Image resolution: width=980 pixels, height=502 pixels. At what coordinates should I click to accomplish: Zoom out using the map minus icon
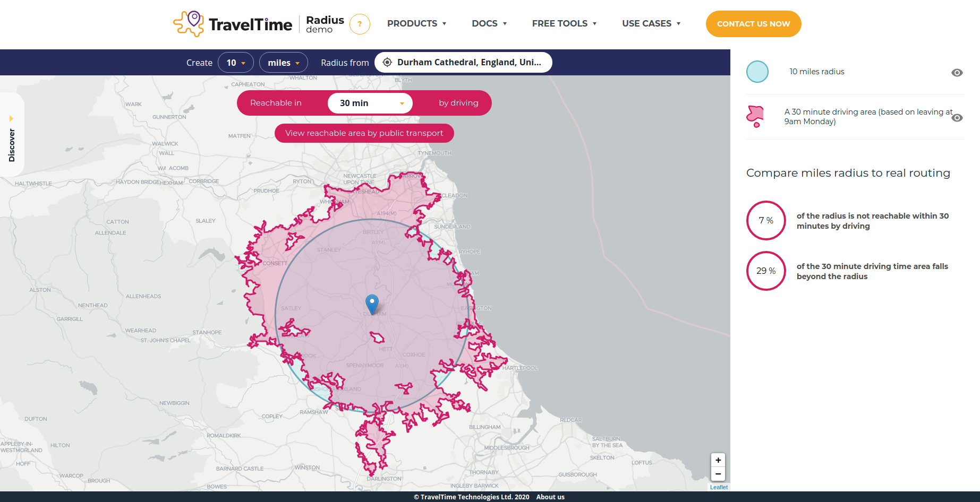(x=718, y=474)
